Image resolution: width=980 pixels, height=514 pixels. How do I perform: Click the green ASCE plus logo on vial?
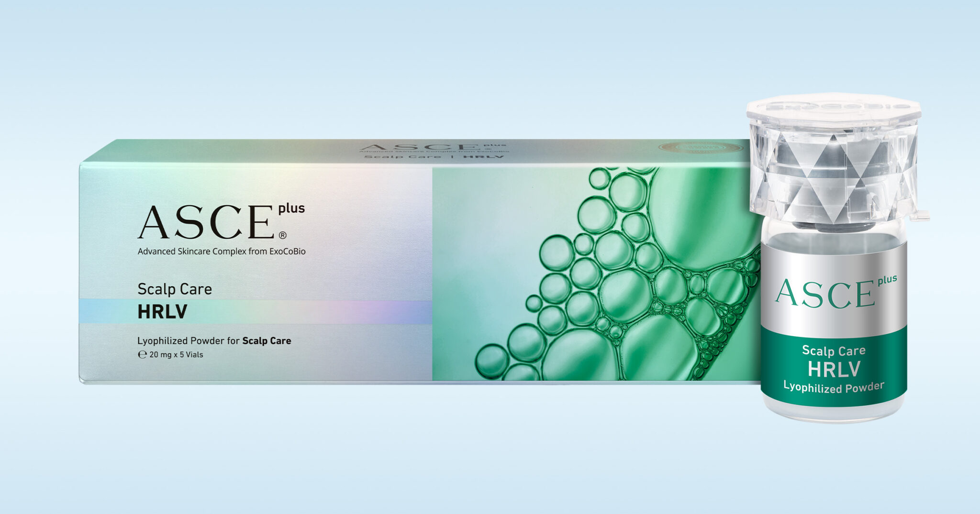tap(835, 292)
